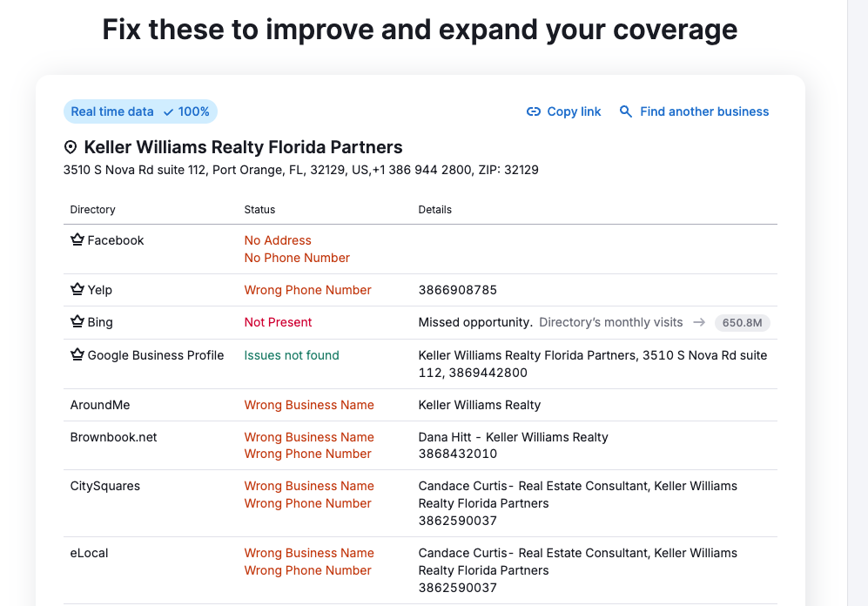Click the location pin icon before Keller Williams
The width and height of the screenshot is (868, 606).
[71, 147]
